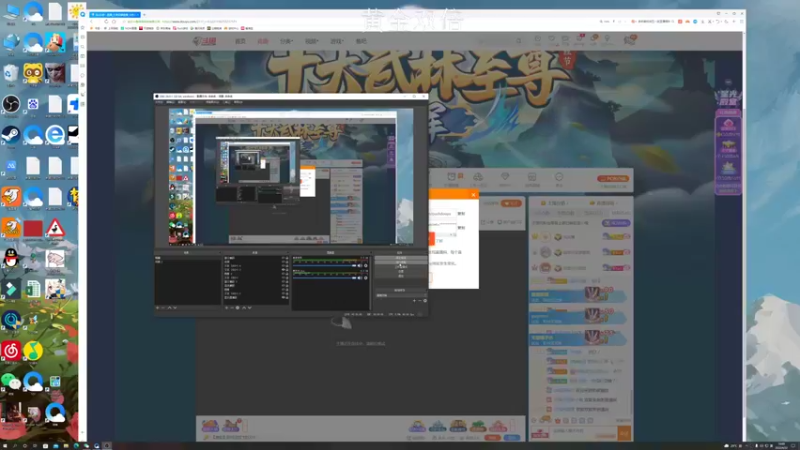The width and height of the screenshot is (800, 450).
Task: Open the red square desktop icon
Action: click(x=33, y=228)
